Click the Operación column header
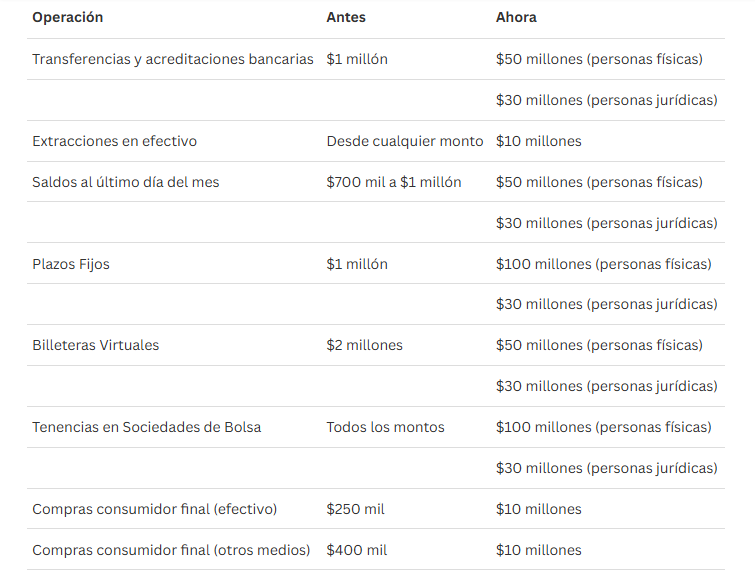The height and width of the screenshot is (581, 755). (x=67, y=17)
